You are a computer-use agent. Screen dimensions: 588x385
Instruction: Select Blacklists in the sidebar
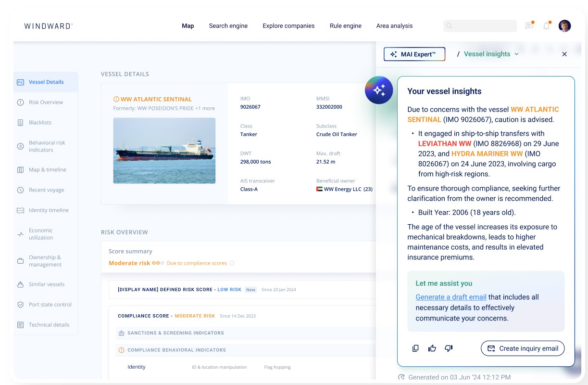point(40,123)
